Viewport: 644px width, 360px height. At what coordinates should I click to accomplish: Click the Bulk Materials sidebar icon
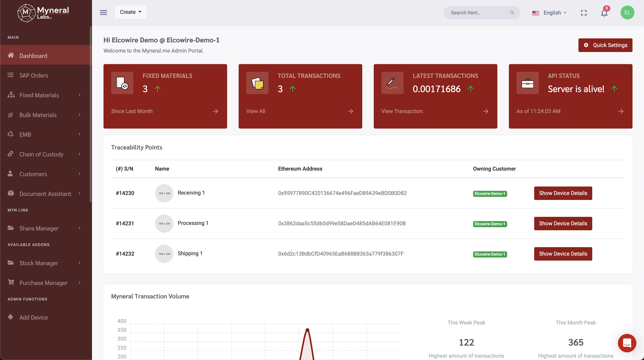click(x=11, y=115)
